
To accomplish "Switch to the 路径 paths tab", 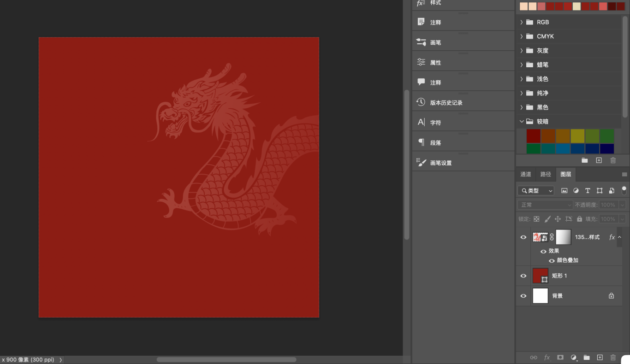I will point(546,174).
